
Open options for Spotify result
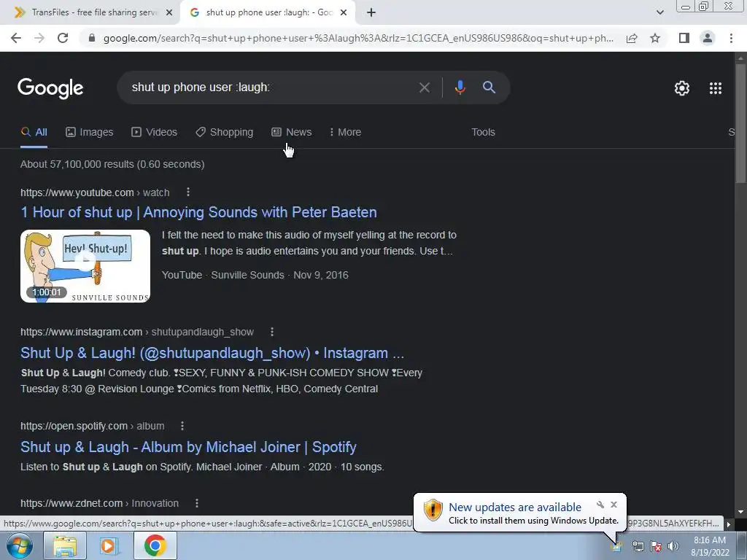click(182, 426)
